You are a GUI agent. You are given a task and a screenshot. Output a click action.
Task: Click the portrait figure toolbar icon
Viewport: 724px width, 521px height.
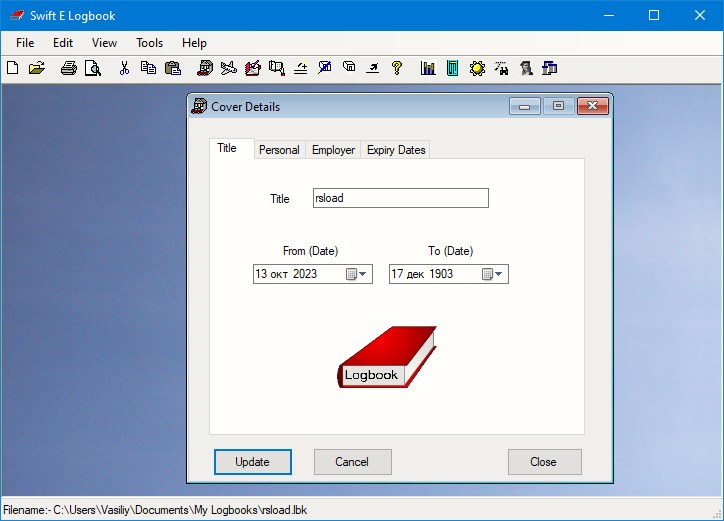coord(525,68)
